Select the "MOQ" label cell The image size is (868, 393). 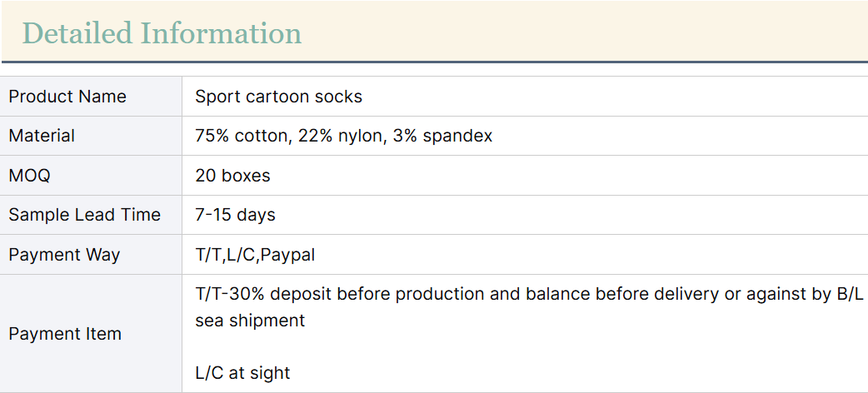pyautogui.click(x=29, y=176)
